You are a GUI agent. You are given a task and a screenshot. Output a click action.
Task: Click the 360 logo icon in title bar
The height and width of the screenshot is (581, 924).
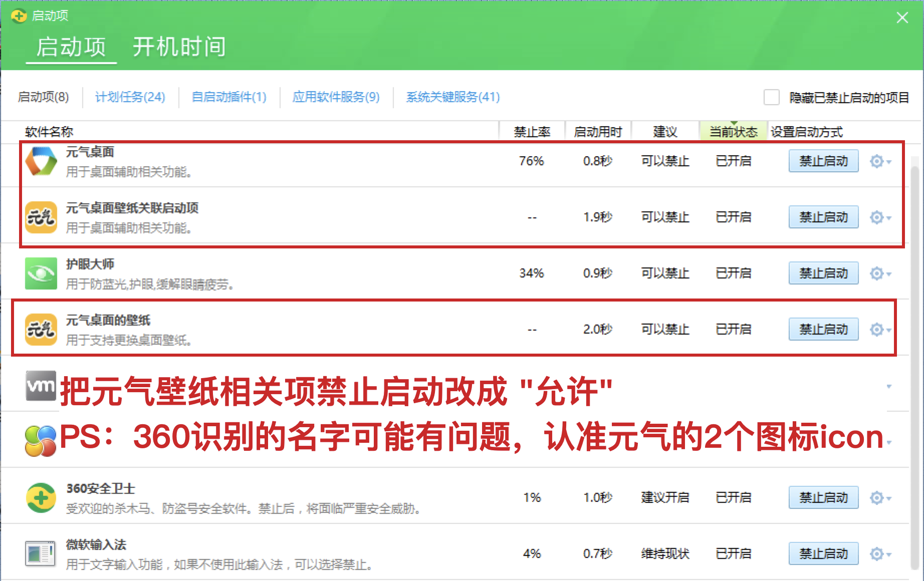click(x=19, y=16)
